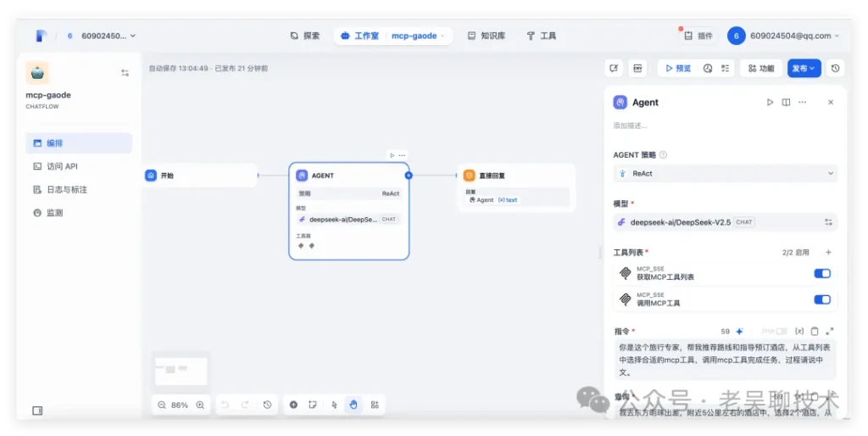868x436 pixels.
Task: Zoom in the canvas with the magnifier plus icon
Action: pyautogui.click(x=200, y=405)
